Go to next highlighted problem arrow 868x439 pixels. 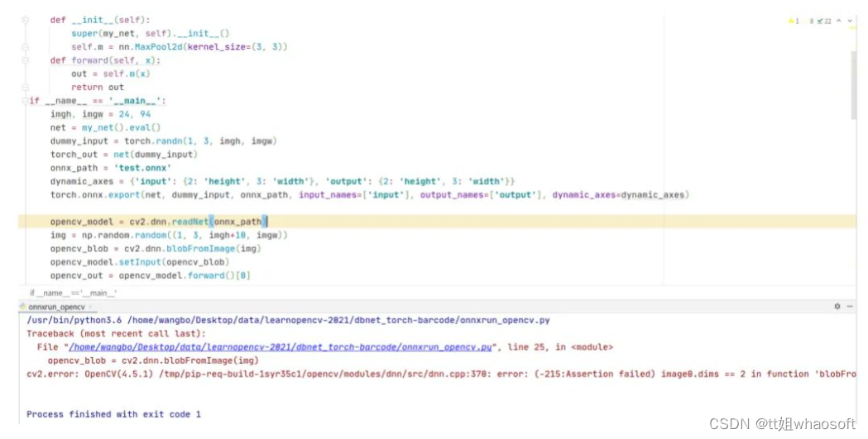(x=850, y=21)
